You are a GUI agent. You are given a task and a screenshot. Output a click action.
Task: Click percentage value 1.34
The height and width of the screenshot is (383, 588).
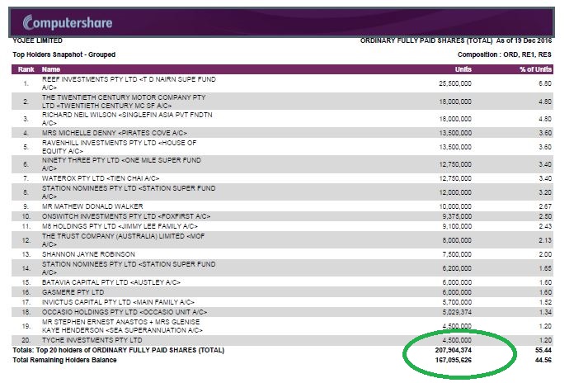[545, 312]
